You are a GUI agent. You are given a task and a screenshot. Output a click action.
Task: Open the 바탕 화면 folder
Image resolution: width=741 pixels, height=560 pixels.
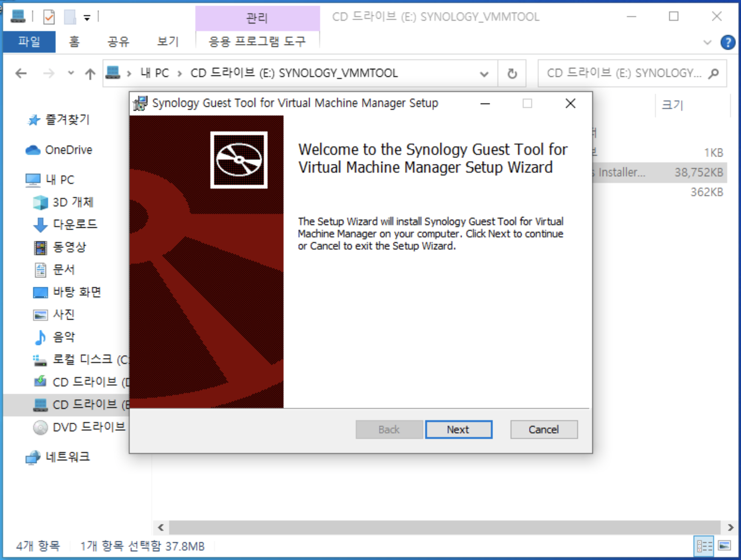tap(67, 292)
